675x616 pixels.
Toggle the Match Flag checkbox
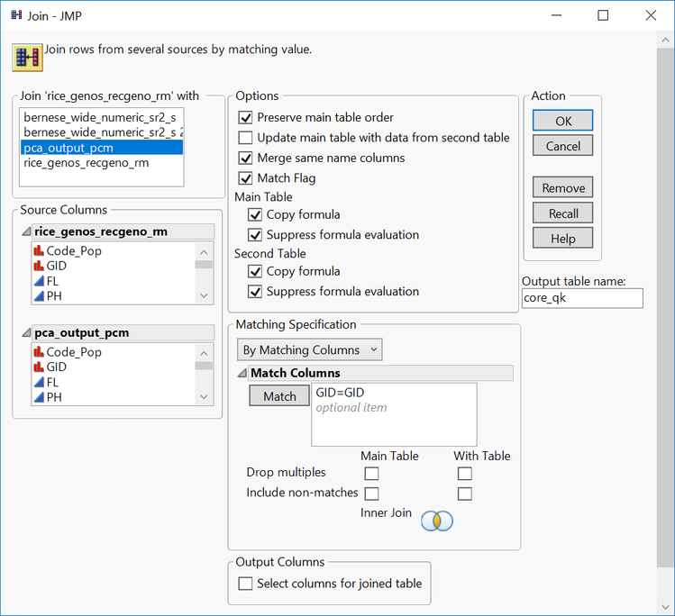click(x=245, y=178)
